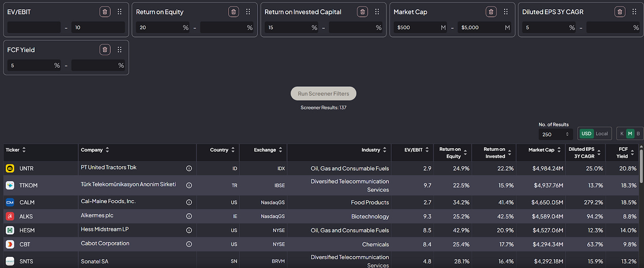Sort table by Return on Equity column

[465, 153]
